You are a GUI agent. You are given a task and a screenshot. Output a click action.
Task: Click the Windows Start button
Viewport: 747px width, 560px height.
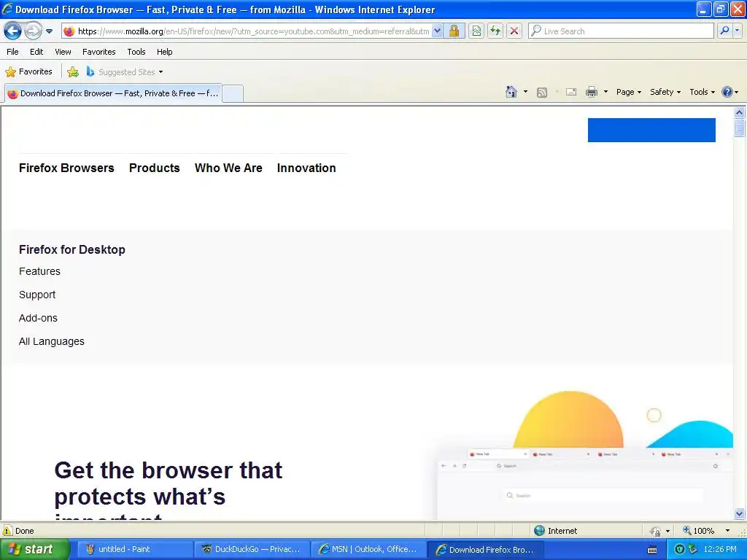34,549
